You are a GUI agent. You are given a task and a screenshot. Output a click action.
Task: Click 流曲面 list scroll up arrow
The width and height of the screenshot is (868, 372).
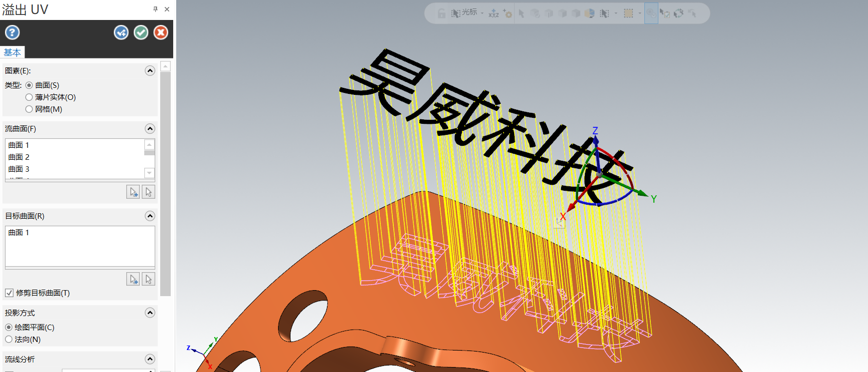point(149,145)
